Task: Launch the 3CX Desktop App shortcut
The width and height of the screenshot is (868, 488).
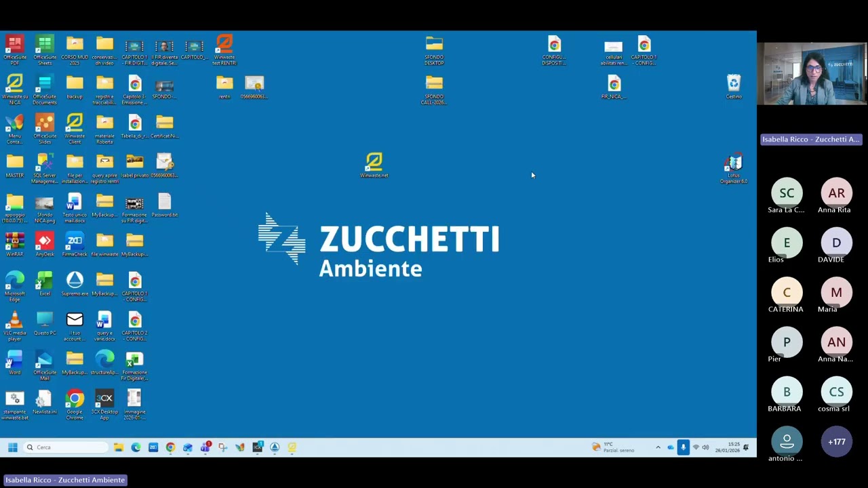Action: 104,404
